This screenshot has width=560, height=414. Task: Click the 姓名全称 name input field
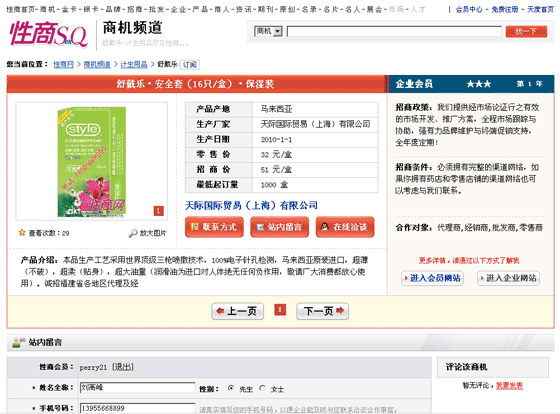(138, 388)
